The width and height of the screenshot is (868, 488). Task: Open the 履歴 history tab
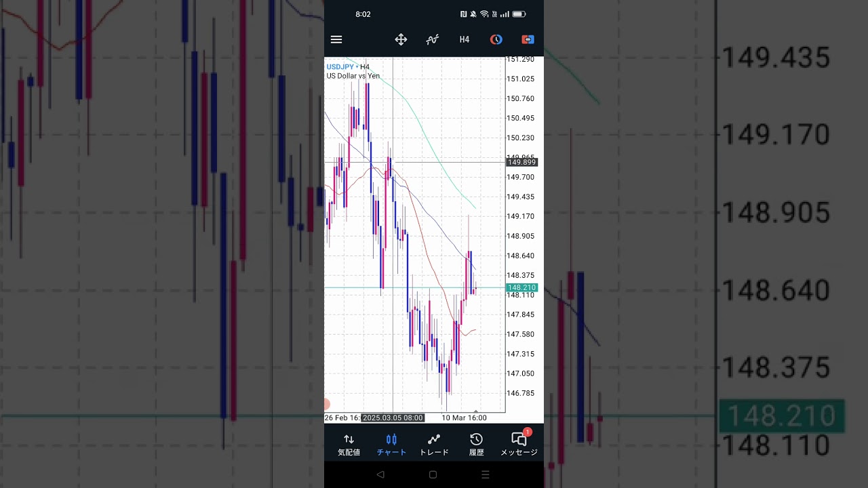[x=477, y=445]
